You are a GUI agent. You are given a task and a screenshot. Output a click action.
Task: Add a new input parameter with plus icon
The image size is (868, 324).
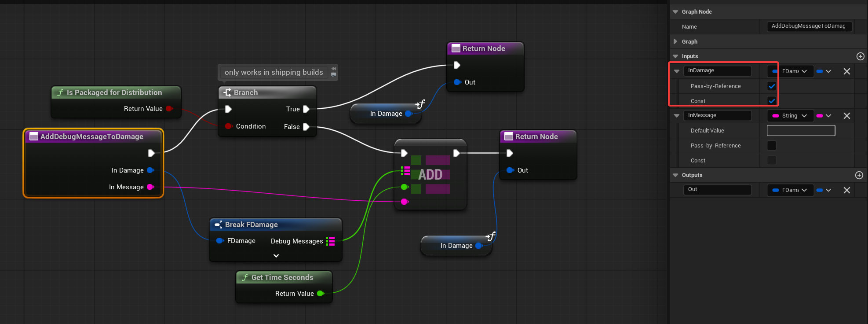coord(860,56)
